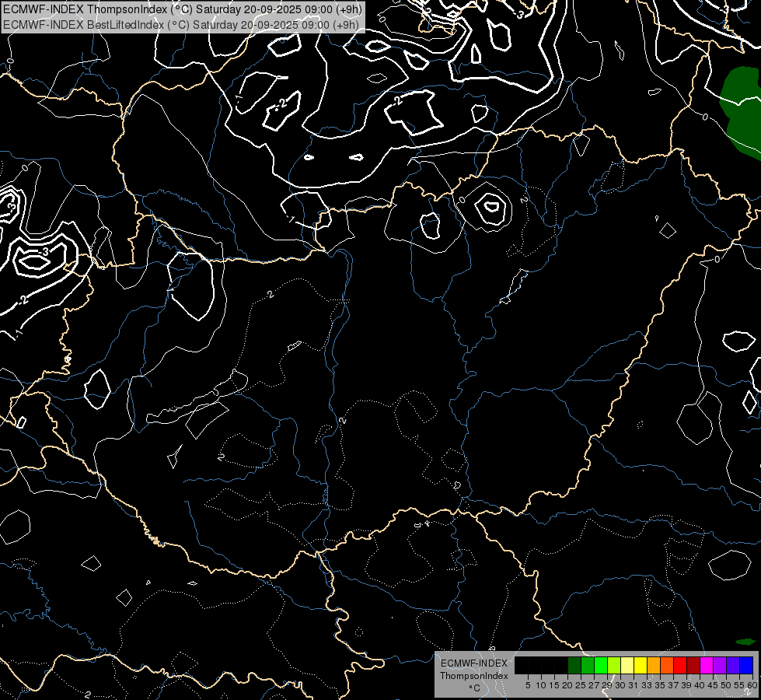Select the magenta 40–45 legend swatch
This screenshot has height=700, width=761.
click(x=706, y=665)
